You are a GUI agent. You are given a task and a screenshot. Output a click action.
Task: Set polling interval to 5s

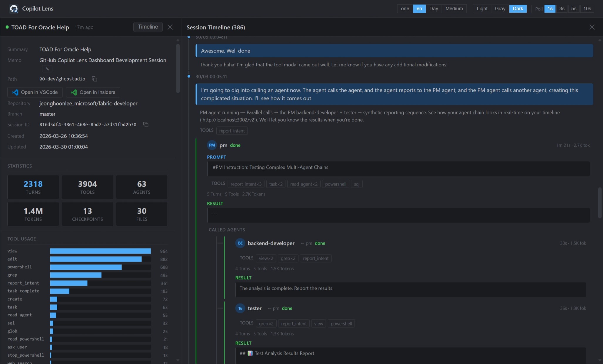tap(574, 9)
